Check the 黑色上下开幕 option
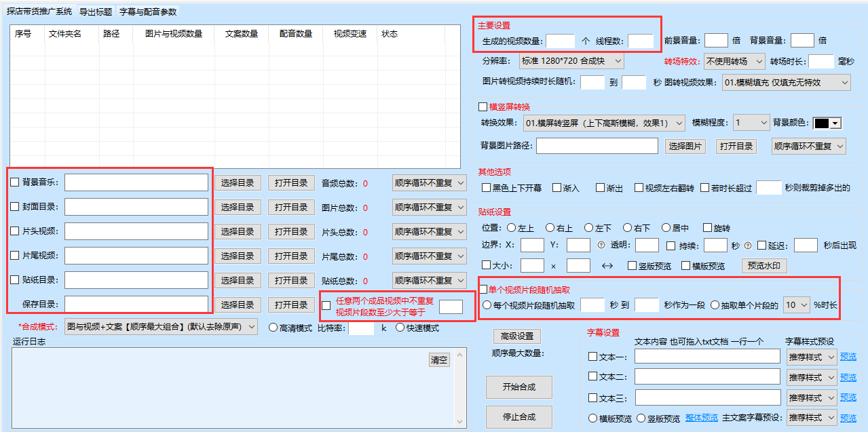Image resolution: width=868 pixels, height=432 pixels. point(486,188)
